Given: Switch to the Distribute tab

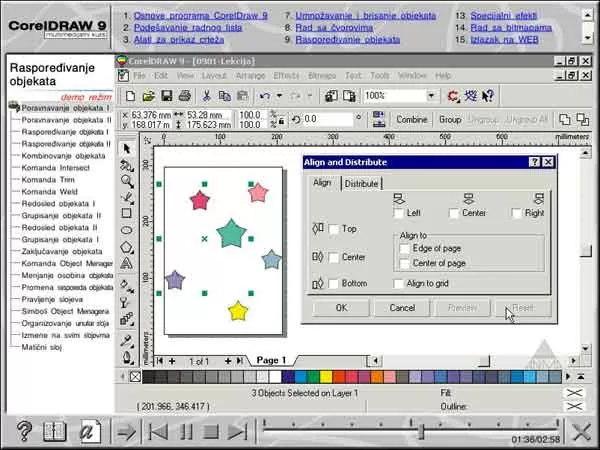Looking at the screenshot, I should [361, 184].
